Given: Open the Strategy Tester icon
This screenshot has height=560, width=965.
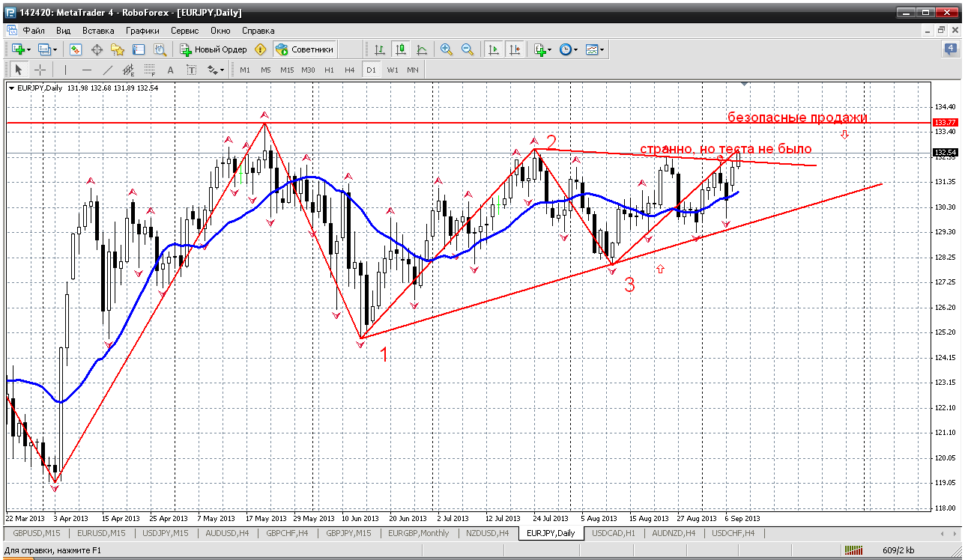Looking at the screenshot, I should [x=160, y=49].
